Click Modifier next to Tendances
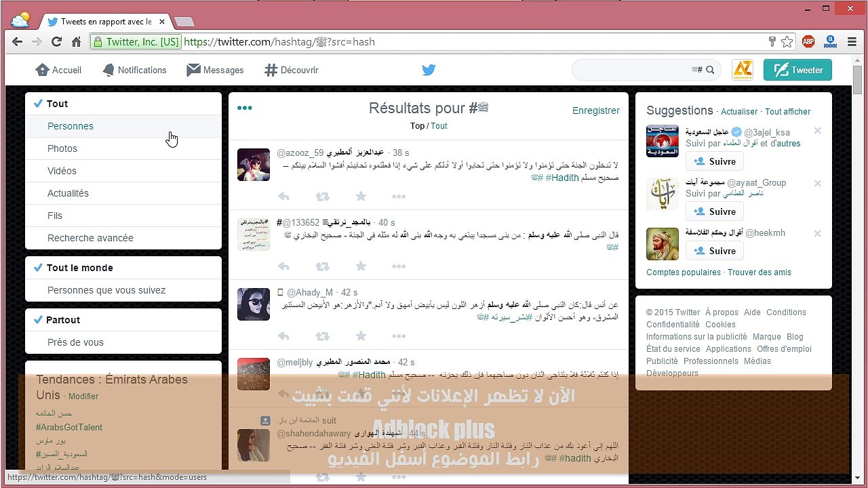Viewport: 868px width, 488px height. (83, 396)
